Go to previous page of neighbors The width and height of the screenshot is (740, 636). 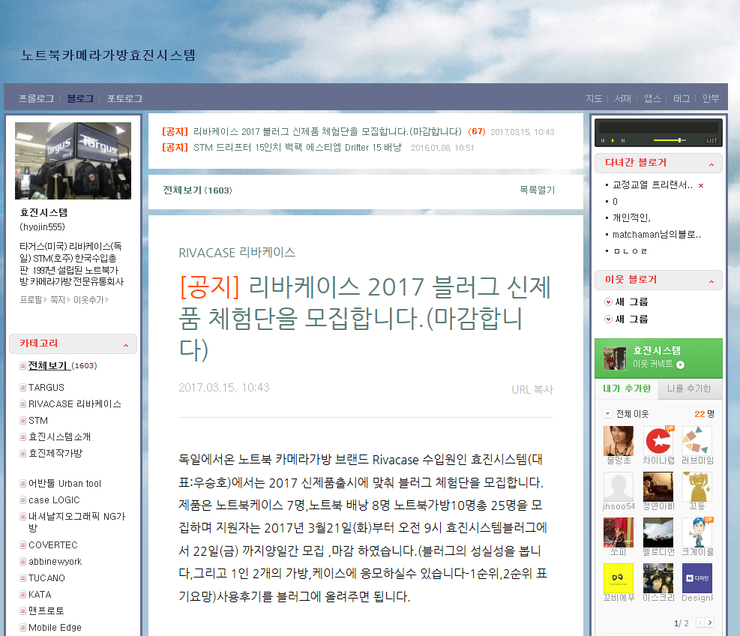coord(700,623)
